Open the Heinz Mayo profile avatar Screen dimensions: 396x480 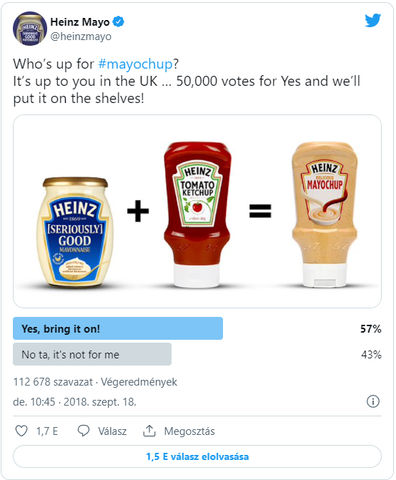pos(30,29)
